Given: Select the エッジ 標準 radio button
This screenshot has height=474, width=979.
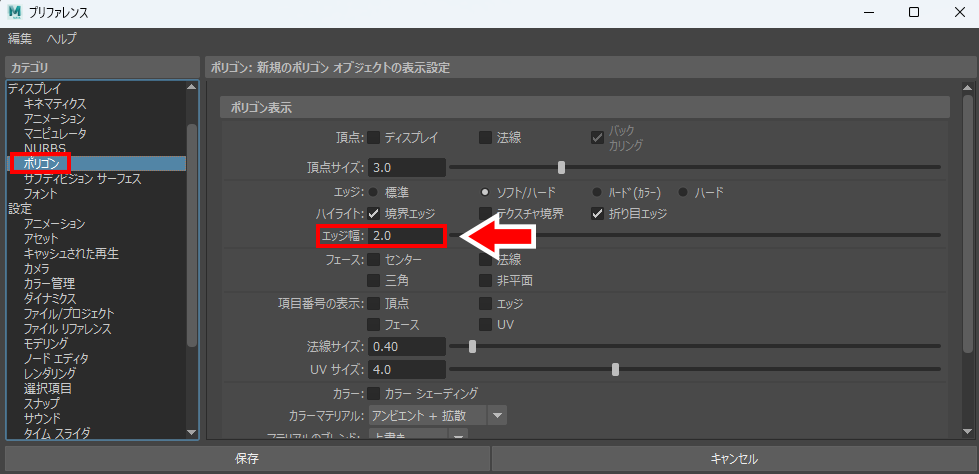Looking at the screenshot, I should (x=374, y=191).
